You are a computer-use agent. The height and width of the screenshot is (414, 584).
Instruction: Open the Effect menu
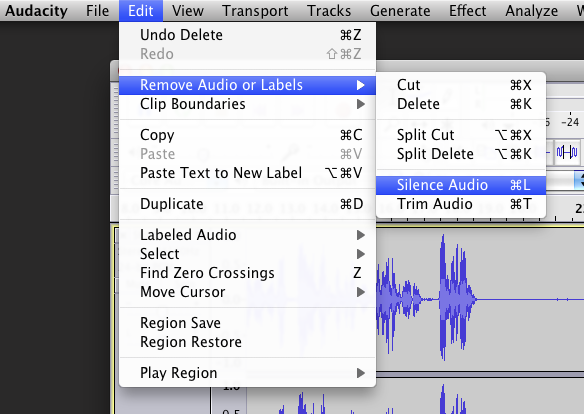click(x=467, y=10)
